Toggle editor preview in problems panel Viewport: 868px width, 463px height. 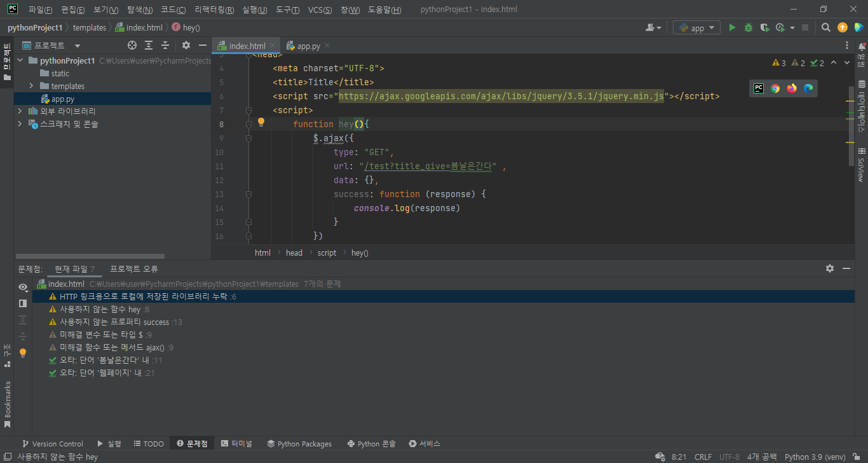tap(23, 303)
